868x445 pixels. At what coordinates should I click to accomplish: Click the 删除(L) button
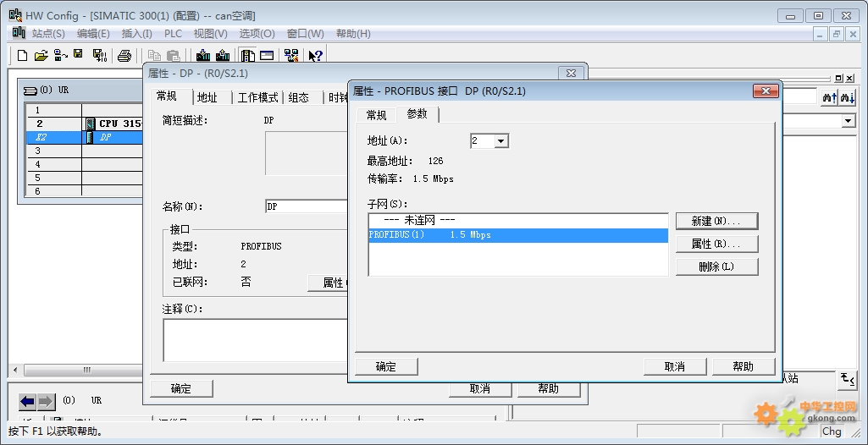pyautogui.click(x=716, y=266)
